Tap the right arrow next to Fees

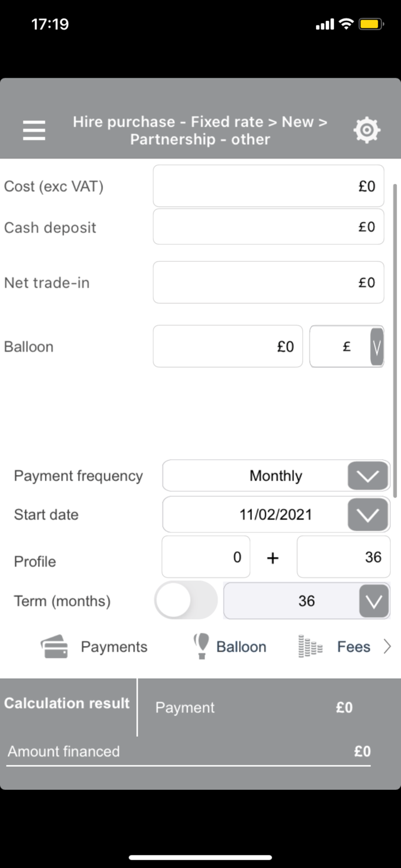387,646
